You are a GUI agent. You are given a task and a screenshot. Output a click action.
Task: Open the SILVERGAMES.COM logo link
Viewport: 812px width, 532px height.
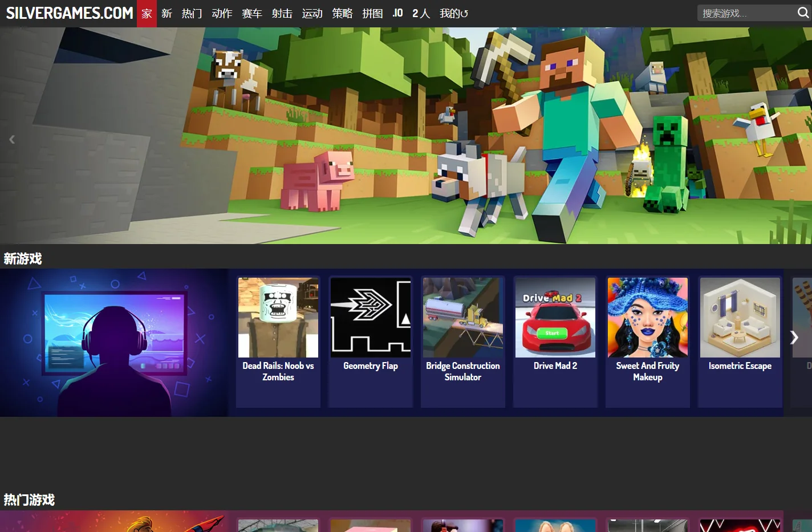click(69, 13)
